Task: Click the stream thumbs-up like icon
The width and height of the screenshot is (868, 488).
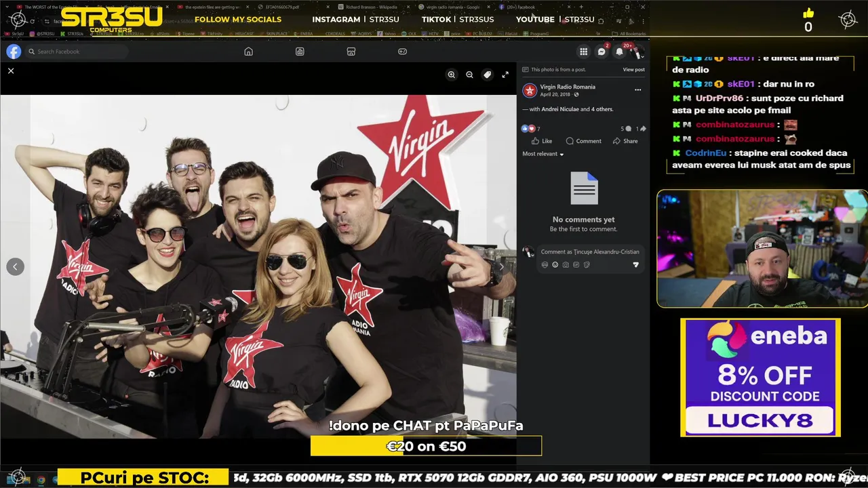Action: [808, 13]
